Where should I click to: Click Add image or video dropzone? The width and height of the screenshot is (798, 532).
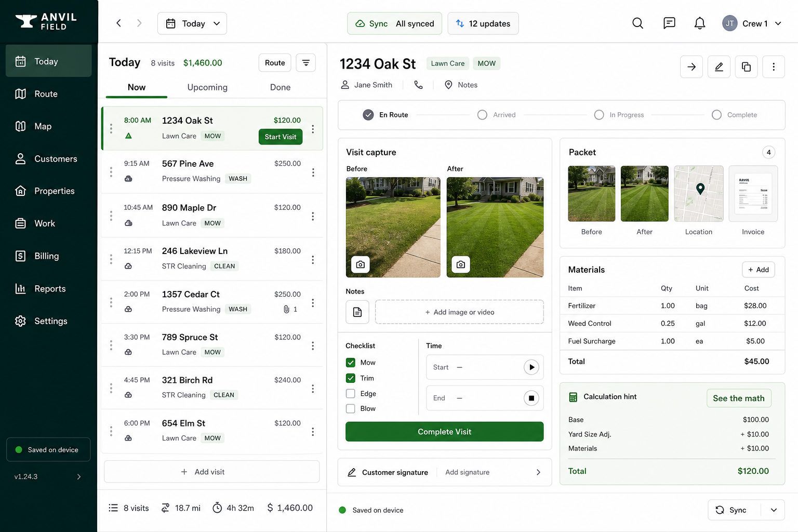click(459, 312)
